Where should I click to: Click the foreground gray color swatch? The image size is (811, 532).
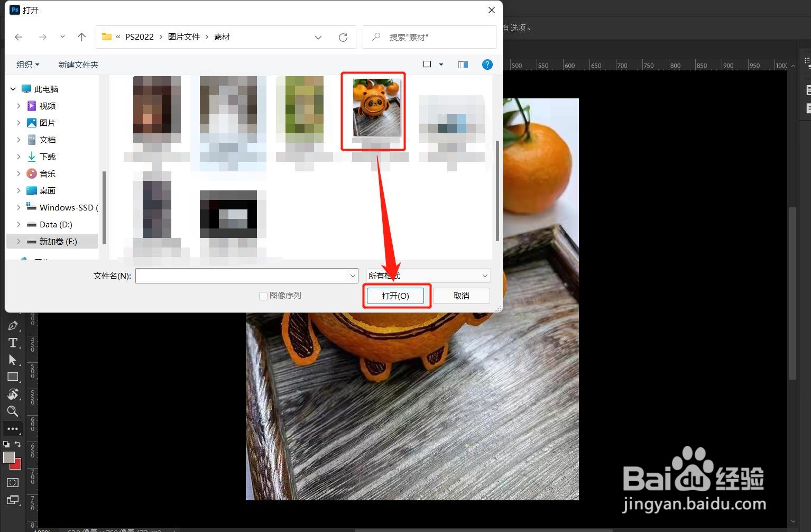click(8, 457)
